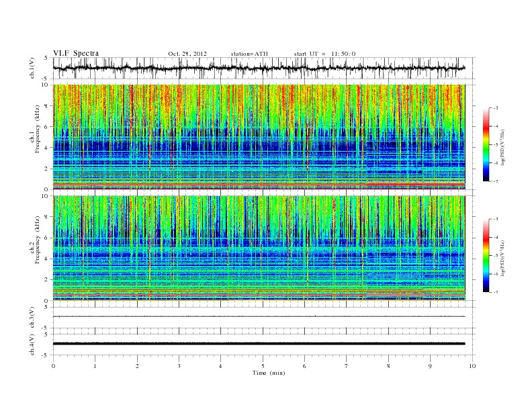This screenshot has width=532, height=411.
Task: Click inside the ch.2 spectrogram panel
Action: coord(259,248)
